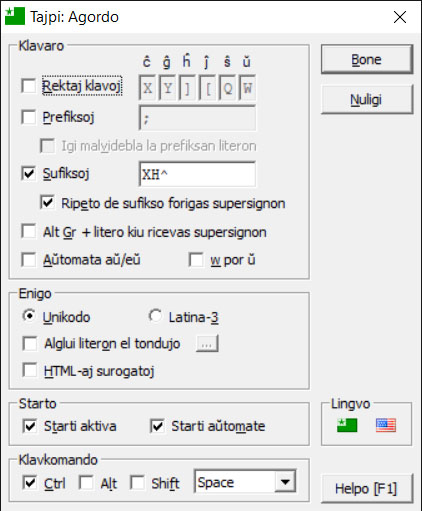This screenshot has height=511, width=422.
Task: Click into the Sufiksoj text field
Action: pos(197,174)
